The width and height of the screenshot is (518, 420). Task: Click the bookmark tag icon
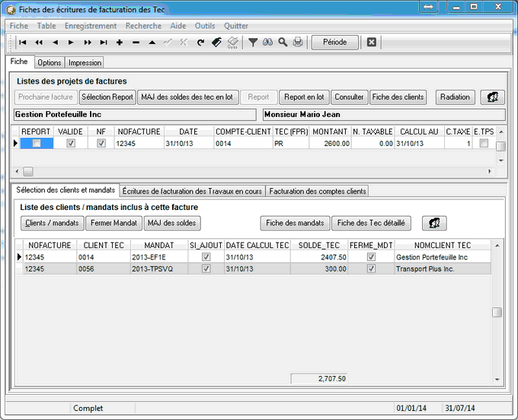216,43
